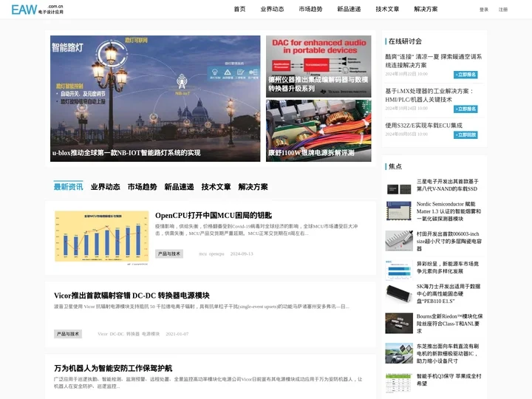Open the i.MX处理器 industrial solutions webinar
Screen dimensions: 532x399
click(429, 95)
